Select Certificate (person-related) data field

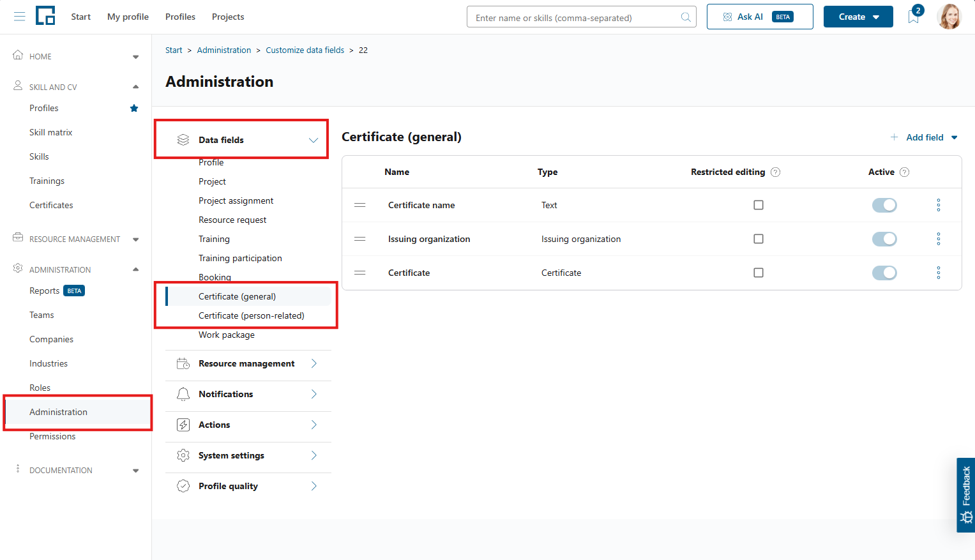tap(252, 315)
